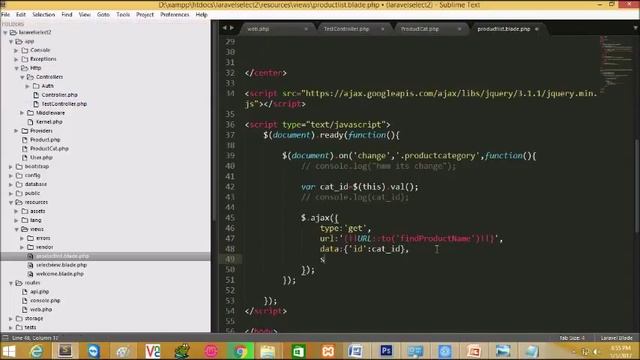Open the Help menu

(201, 14)
